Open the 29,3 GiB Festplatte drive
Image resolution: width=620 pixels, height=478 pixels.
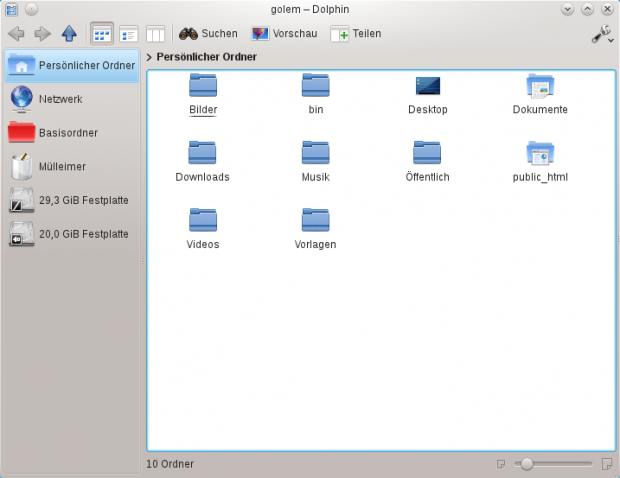click(x=80, y=200)
